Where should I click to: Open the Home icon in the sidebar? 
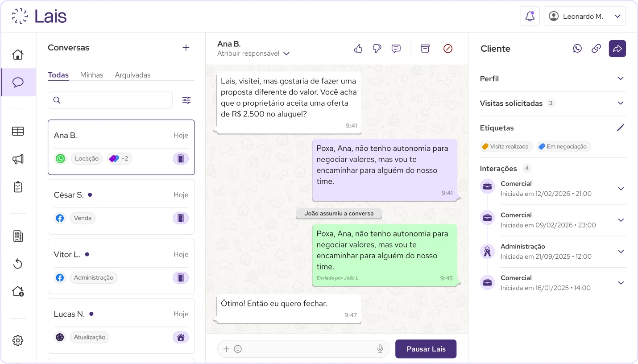point(18,54)
